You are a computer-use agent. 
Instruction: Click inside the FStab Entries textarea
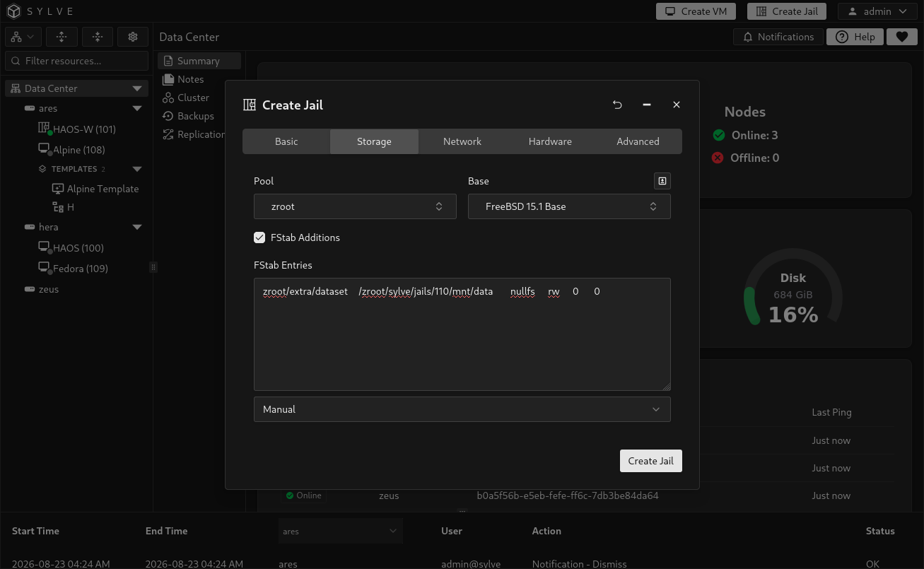click(x=462, y=334)
